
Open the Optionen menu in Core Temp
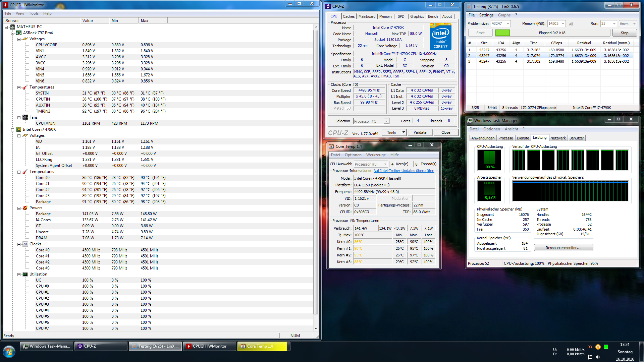pos(353,155)
